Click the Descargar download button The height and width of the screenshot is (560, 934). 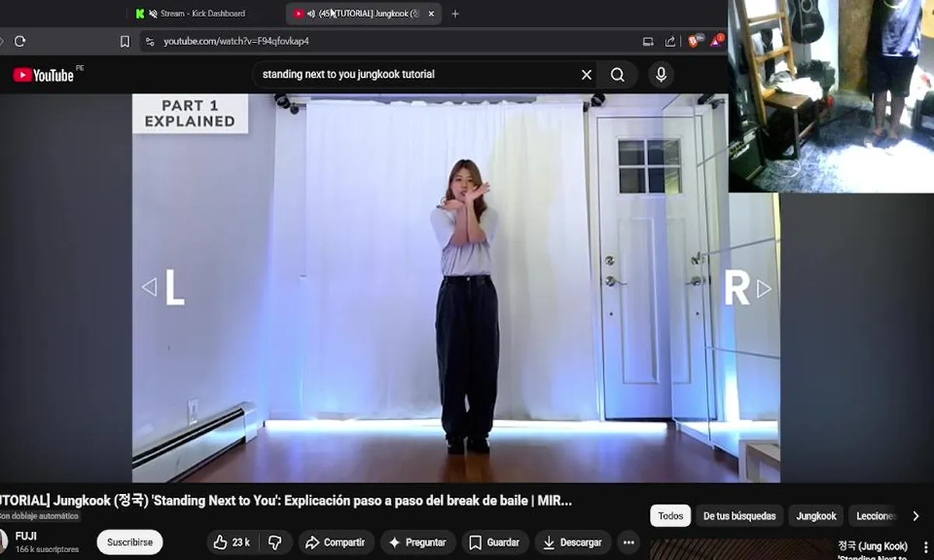coord(573,542)
